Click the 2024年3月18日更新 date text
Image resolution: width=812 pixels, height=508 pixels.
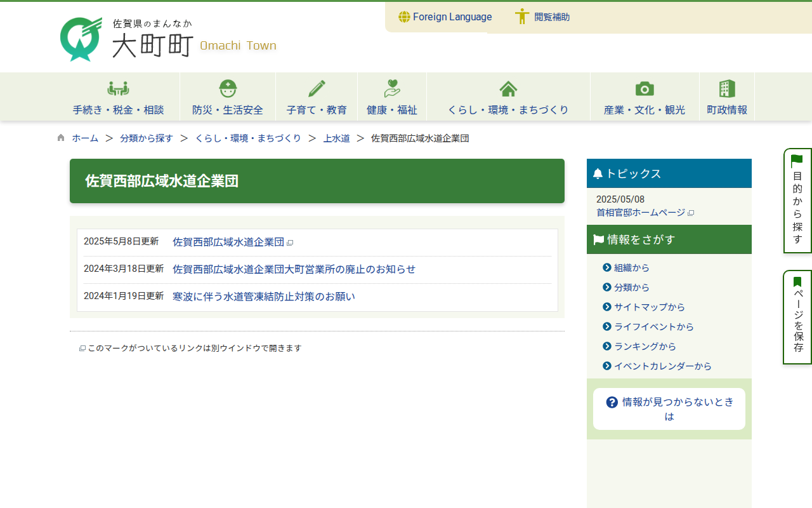pyautogui.click(x=124, y=269)
